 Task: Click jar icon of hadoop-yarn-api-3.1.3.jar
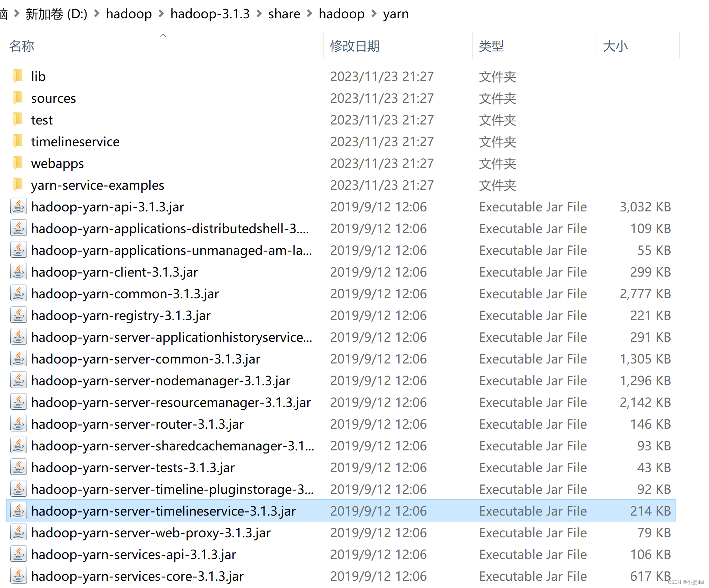tap(19, 207)
